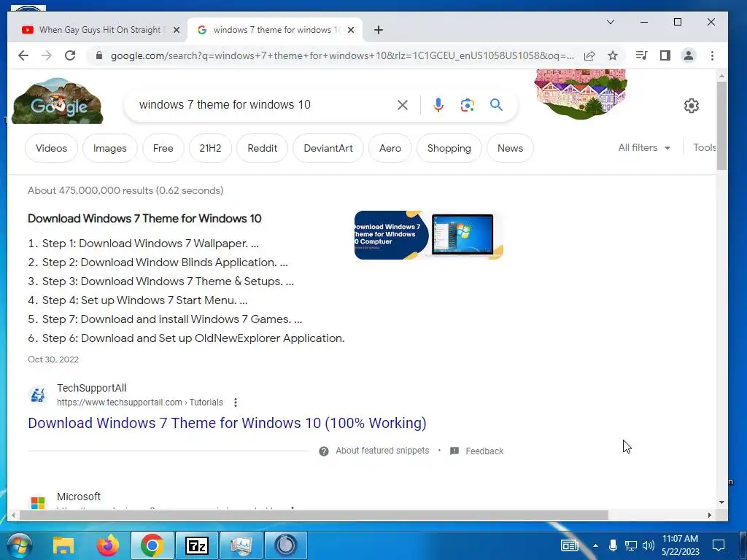
Task: Filter results by Videos
Action: coord(51,148)
